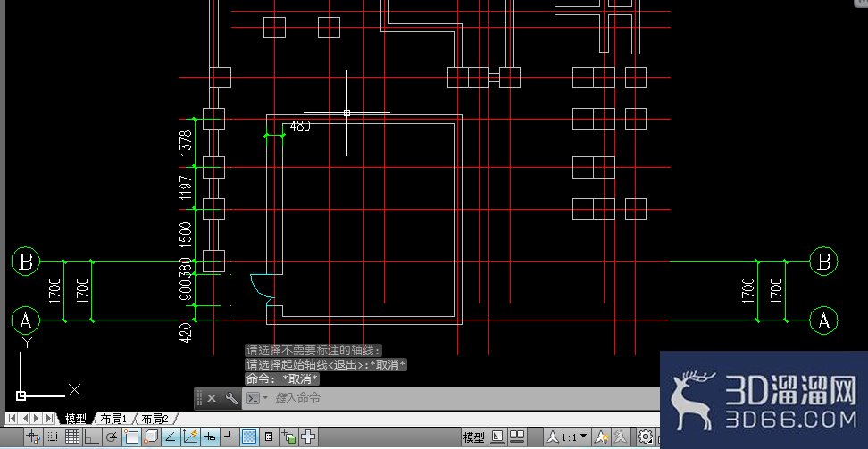Select right axis bubble B

[x=823, y=262]
